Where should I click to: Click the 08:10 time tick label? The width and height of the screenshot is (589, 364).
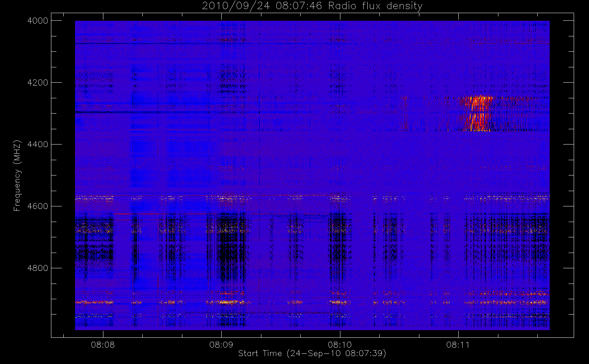pos(340,345)
